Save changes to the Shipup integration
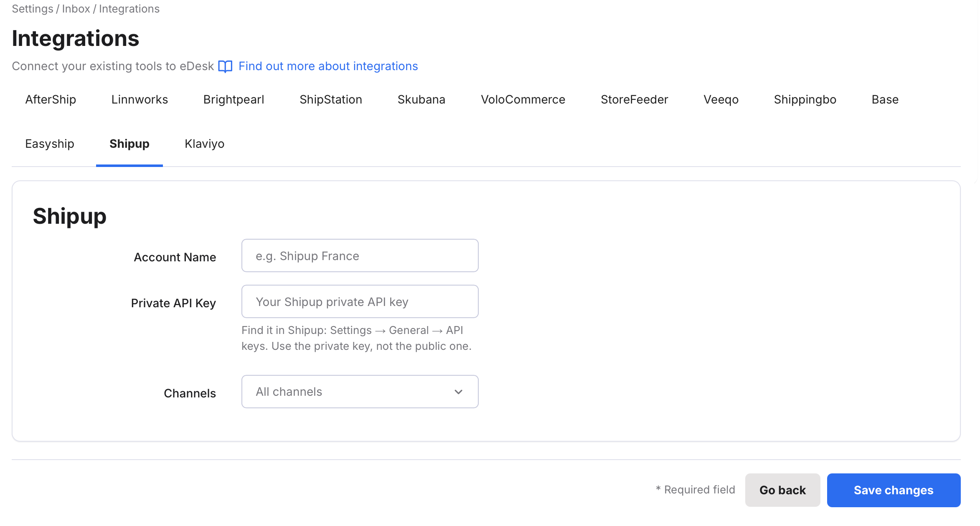 point(894,491)
